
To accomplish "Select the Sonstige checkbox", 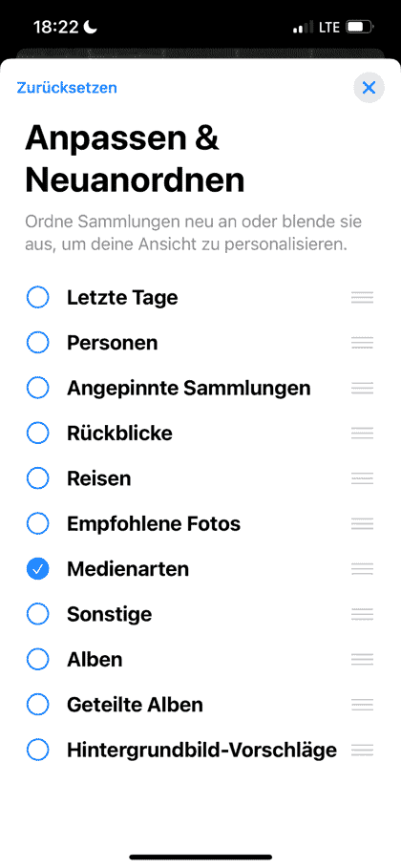I will tap(37, 614).
